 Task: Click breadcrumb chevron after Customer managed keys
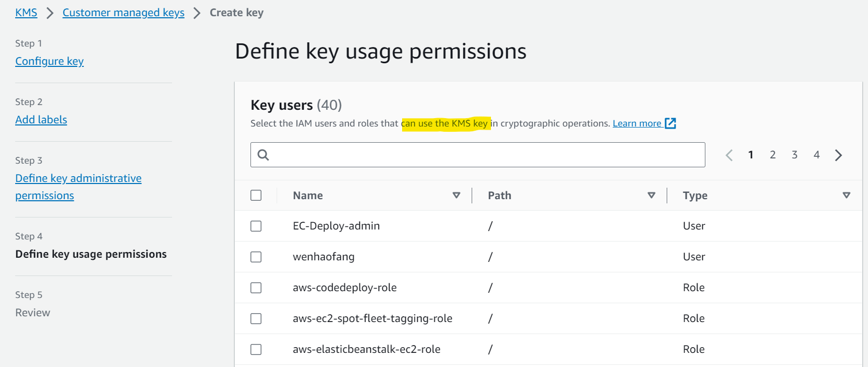point(197,13)
